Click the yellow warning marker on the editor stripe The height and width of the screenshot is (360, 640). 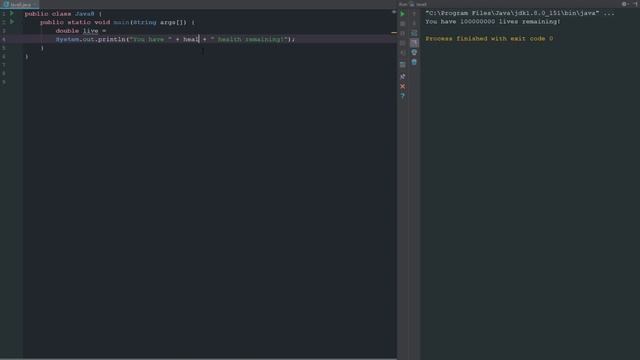(x=393, y=32)
